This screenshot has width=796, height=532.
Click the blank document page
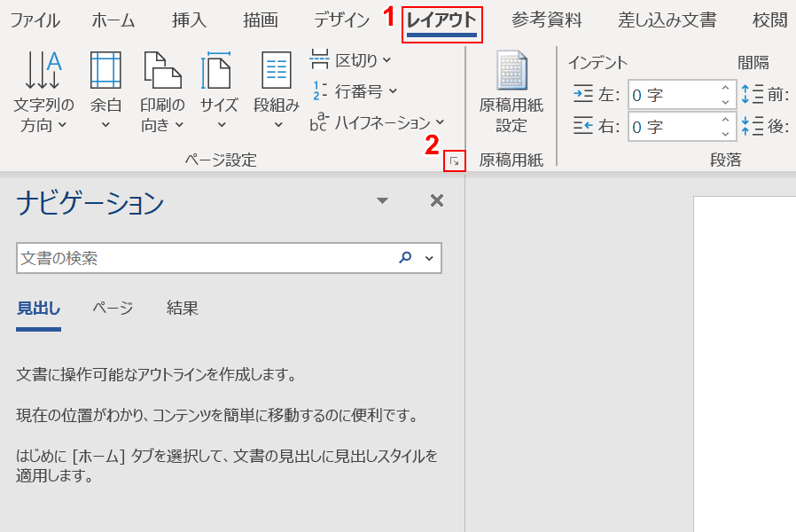(x=745, y=364)
